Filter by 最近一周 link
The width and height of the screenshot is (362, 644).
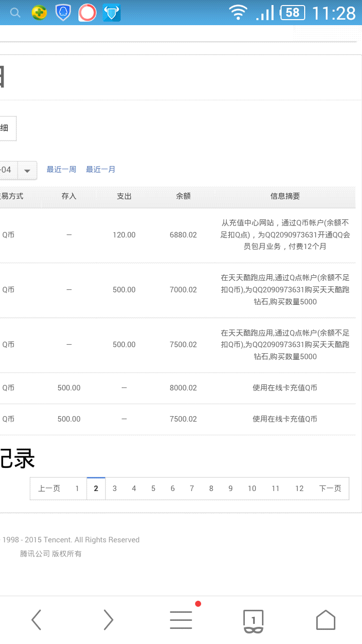point(61,170)
